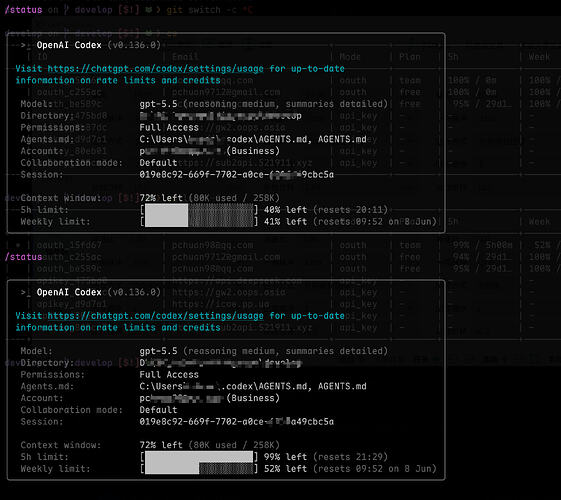Click the 'oauth_15fd67' row ID in background table
Image resolution: width=561 pixels, height=500 pixels.
point(69,245)
